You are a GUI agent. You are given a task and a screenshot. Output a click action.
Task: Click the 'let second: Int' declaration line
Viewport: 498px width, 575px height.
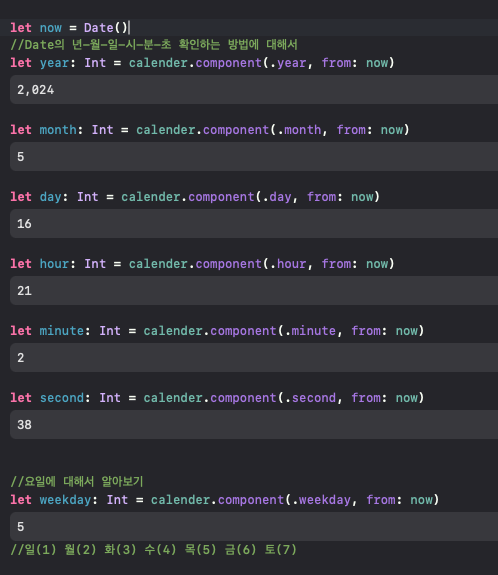tap(217, 398)
